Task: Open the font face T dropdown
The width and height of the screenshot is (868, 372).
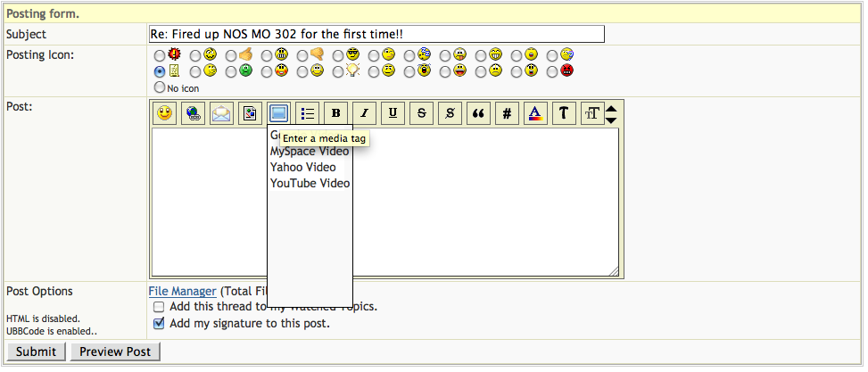Action: (x=564, y=113)
